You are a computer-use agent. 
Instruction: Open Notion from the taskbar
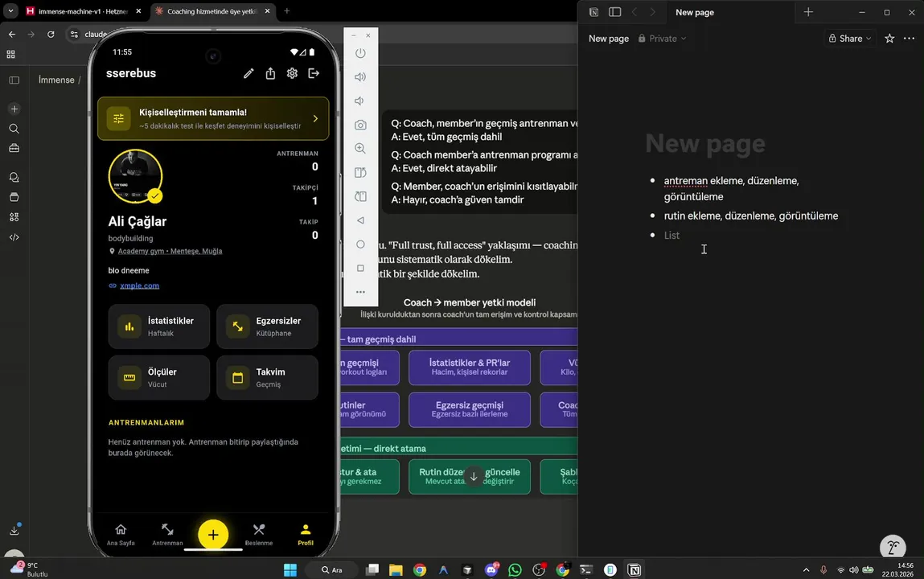pyautogui.click(x=634, y=569)
